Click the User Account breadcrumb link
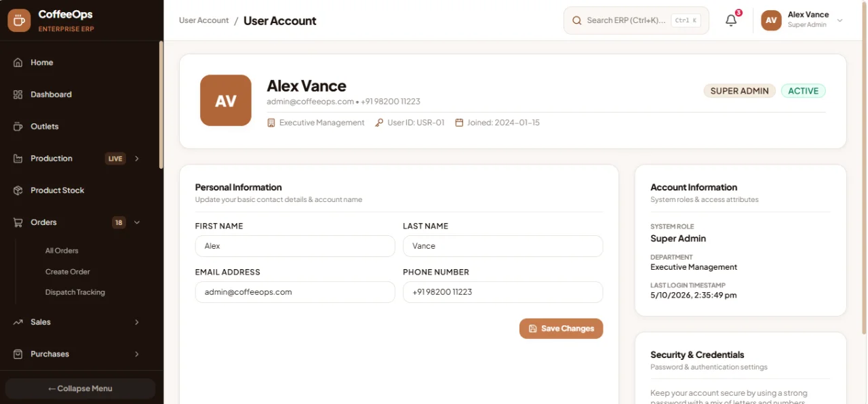 point(203,20)
